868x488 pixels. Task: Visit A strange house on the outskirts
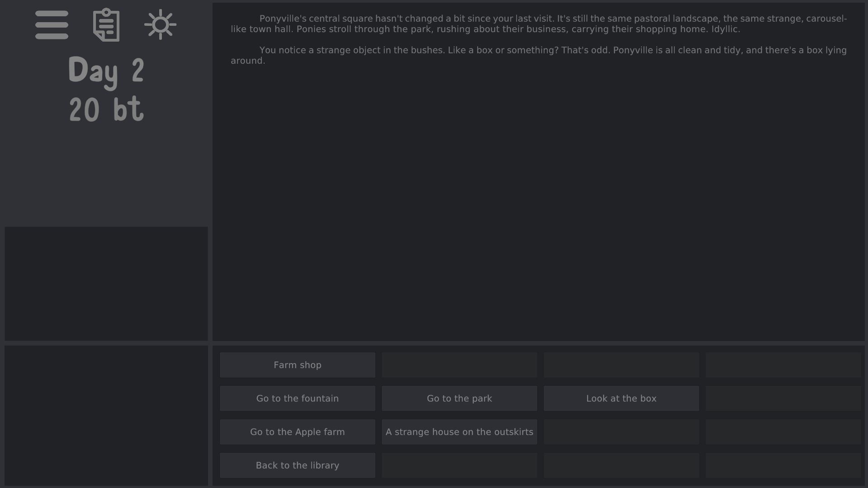click(459, 432)
